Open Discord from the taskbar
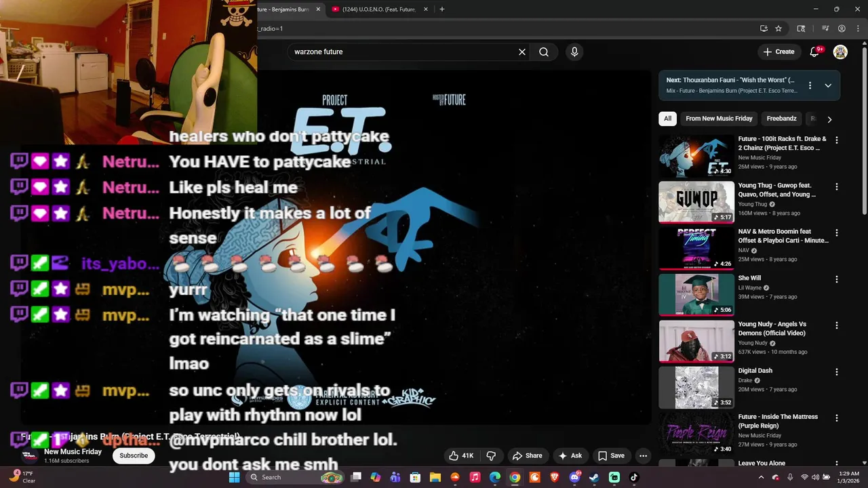 574,477
